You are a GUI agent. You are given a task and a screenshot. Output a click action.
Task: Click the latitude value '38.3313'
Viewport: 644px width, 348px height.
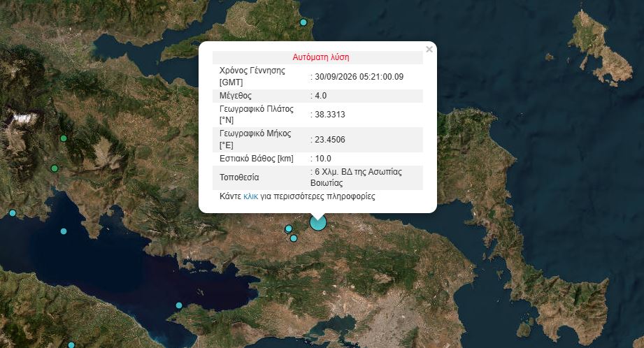click(x=330, y=115)
